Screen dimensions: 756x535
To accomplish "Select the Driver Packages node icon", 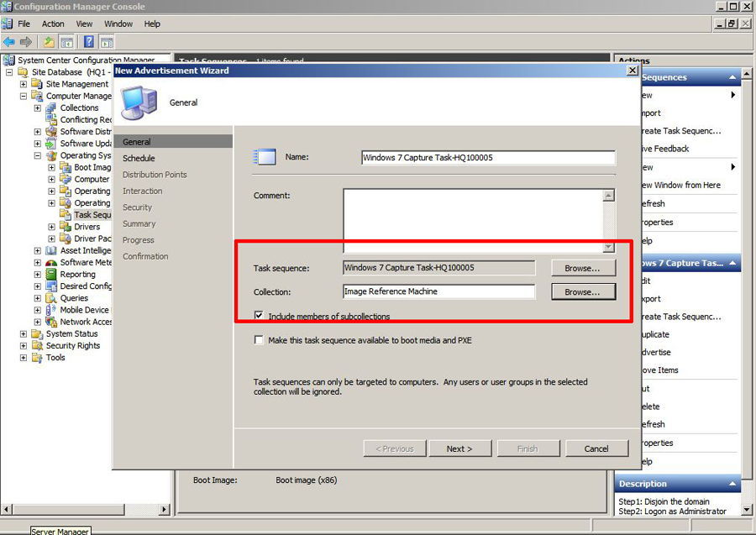I will tap(66, 239).
